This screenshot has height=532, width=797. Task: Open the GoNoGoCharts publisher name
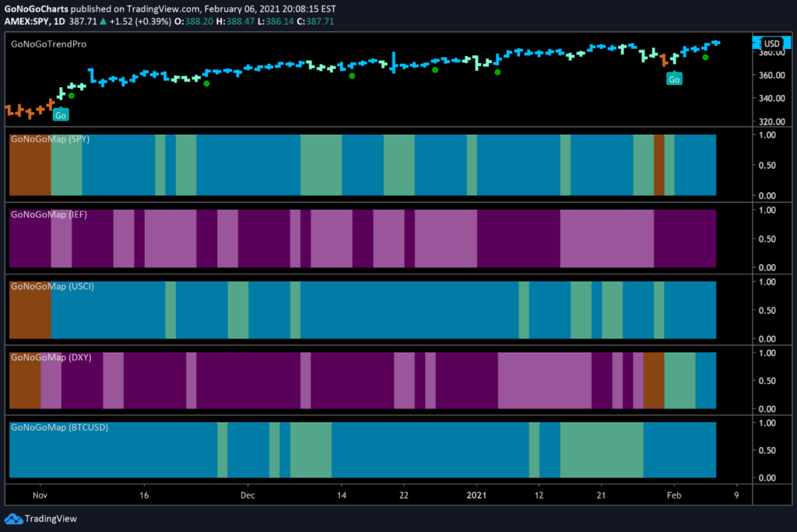(36, 9)
